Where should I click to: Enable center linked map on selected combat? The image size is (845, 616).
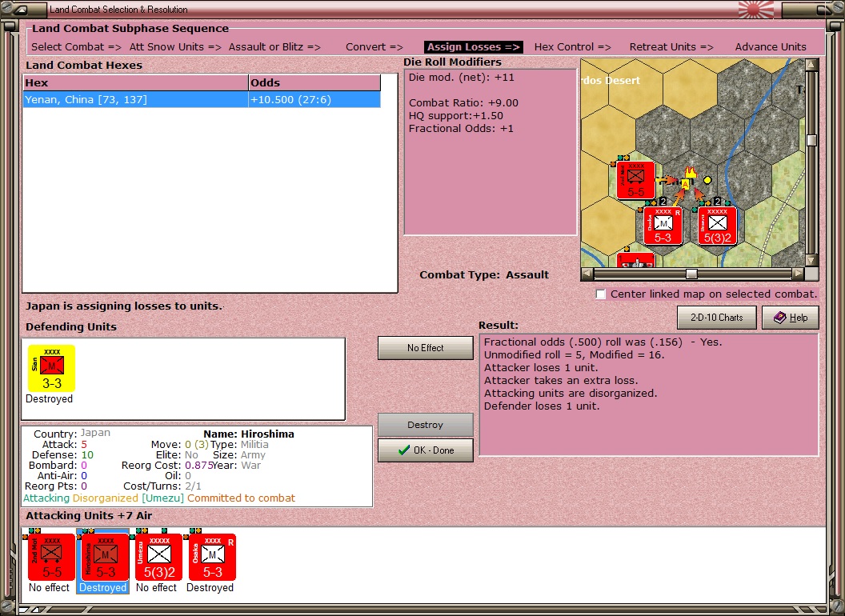point(601,294)
